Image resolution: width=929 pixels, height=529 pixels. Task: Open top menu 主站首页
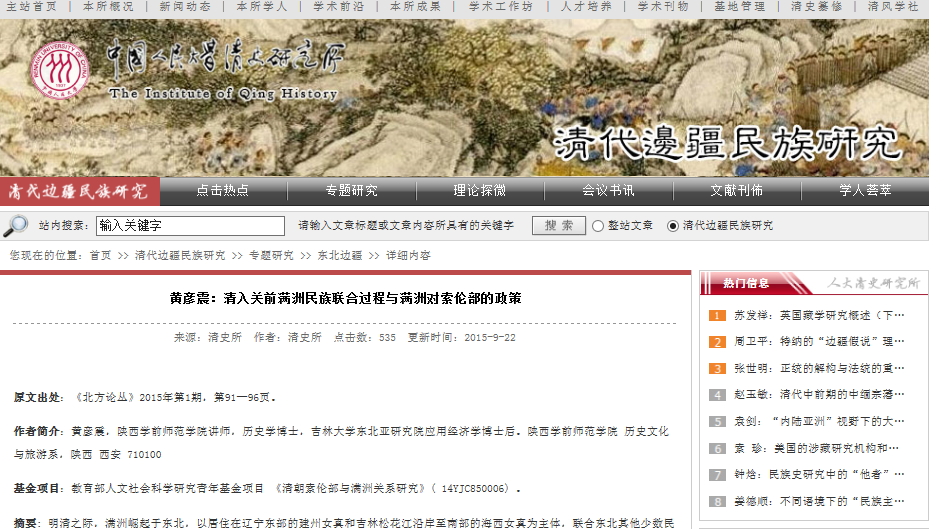[31, 7]
